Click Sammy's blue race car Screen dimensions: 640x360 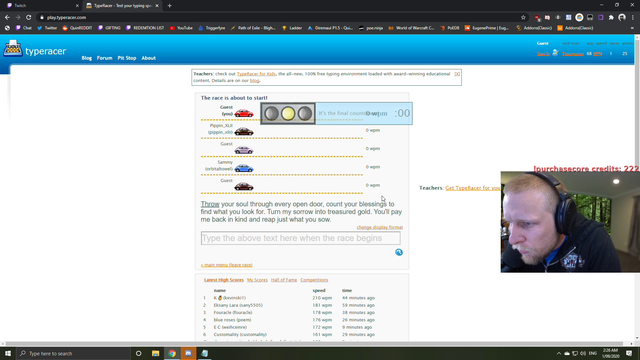(244, 168)
